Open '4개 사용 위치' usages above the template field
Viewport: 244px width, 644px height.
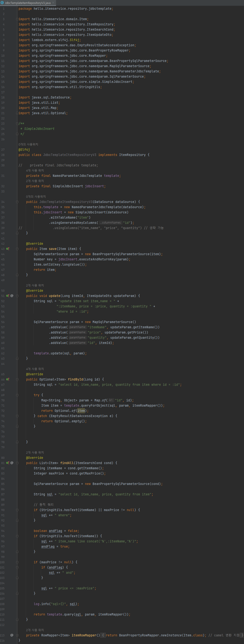coord(35,170)
